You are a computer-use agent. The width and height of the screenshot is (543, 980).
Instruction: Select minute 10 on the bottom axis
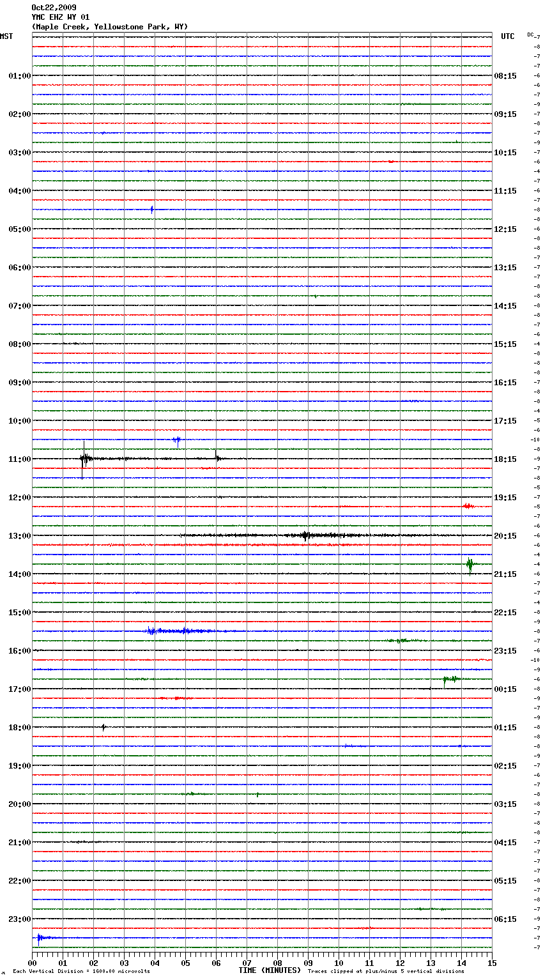(x=339, y=963)
